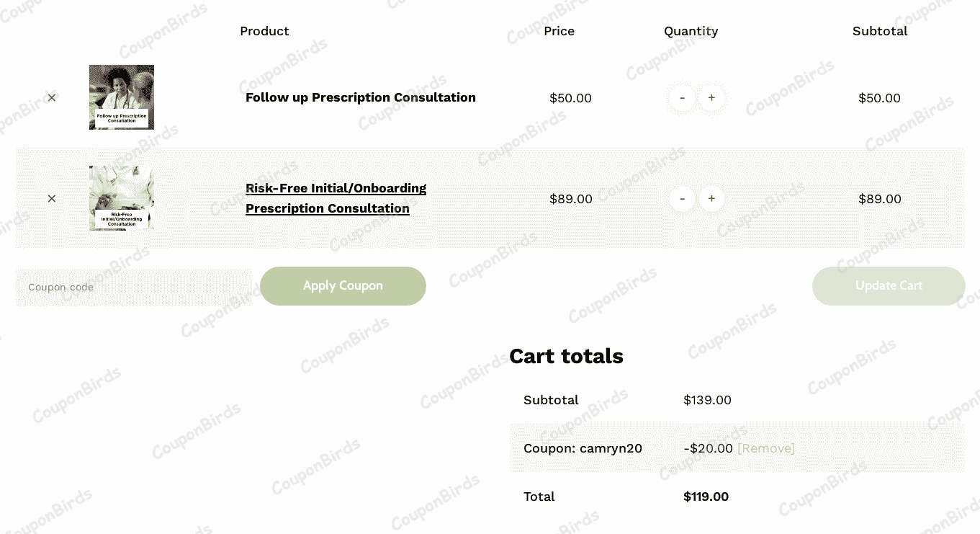Screen dimensions: 980x534
Task: Select the Price column header
Action: click(x=559, y=31)
